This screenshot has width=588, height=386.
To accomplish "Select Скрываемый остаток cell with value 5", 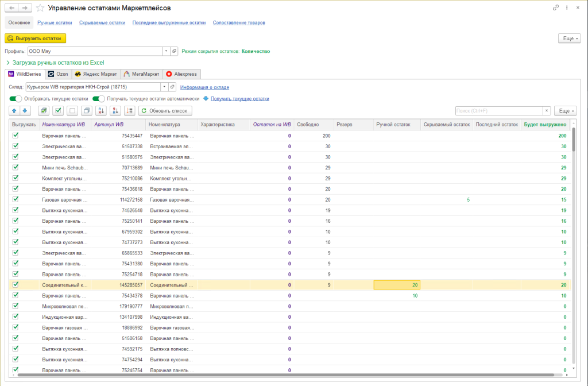I will click(x=447, y=199).
